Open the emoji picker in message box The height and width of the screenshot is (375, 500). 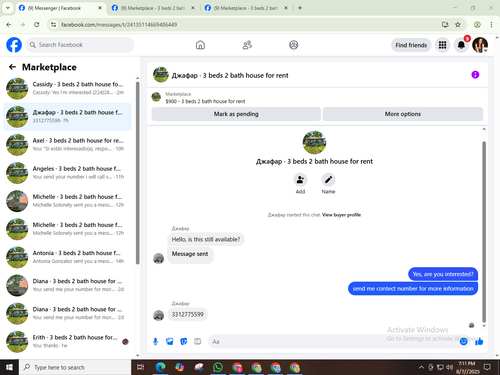463,341
